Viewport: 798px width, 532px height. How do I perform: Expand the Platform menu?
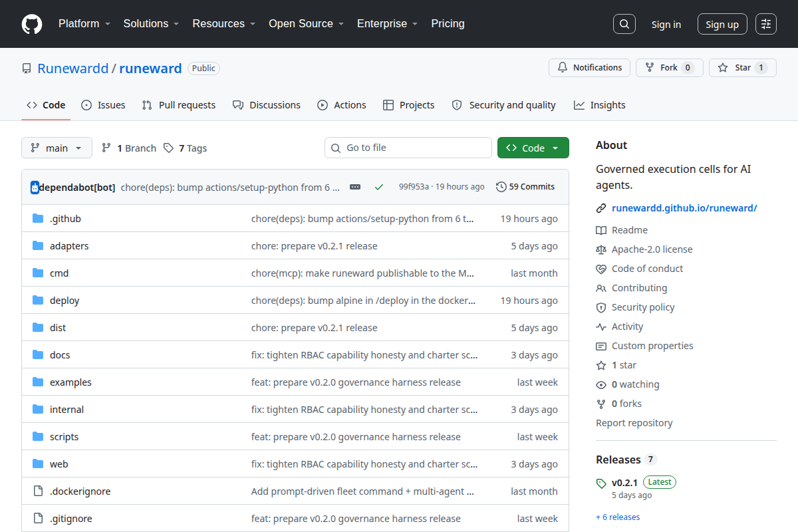pos(83,24)
